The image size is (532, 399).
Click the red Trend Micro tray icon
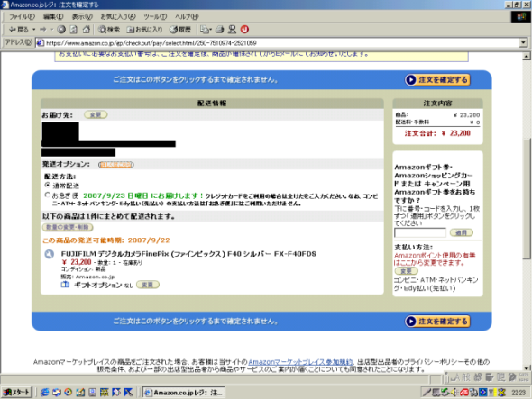[x=464, y=393]
